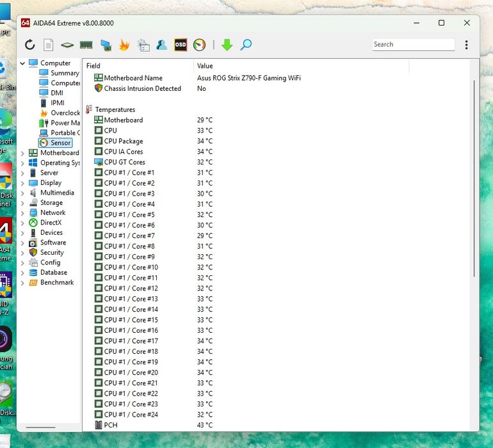Expand the Motherboard tree node
The width and height of the screenshot is (493, 448).
(22, 153)
